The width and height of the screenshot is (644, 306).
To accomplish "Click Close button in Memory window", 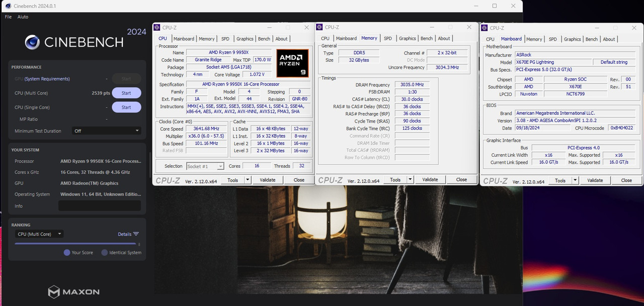I will 461,179.
